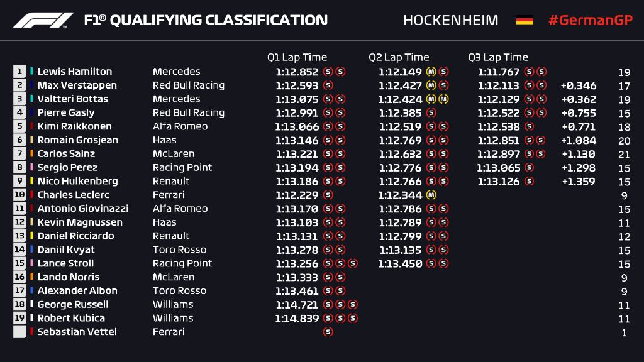The image size is (644, 362).
Task: Select the Q2 Lap Time column header
Action: coord(399,57)
